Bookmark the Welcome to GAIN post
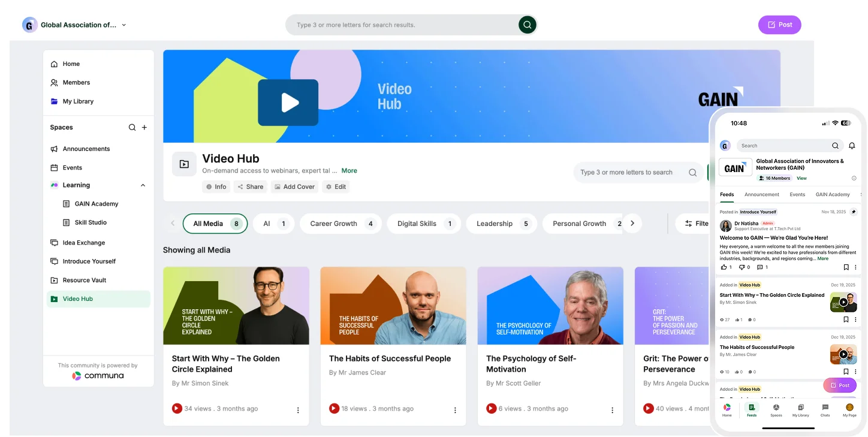 846,267
